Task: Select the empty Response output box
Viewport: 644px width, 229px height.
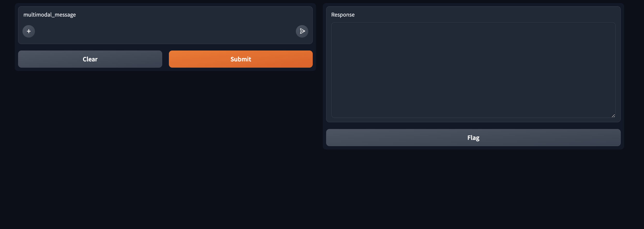Action: [x=473, y=70]
